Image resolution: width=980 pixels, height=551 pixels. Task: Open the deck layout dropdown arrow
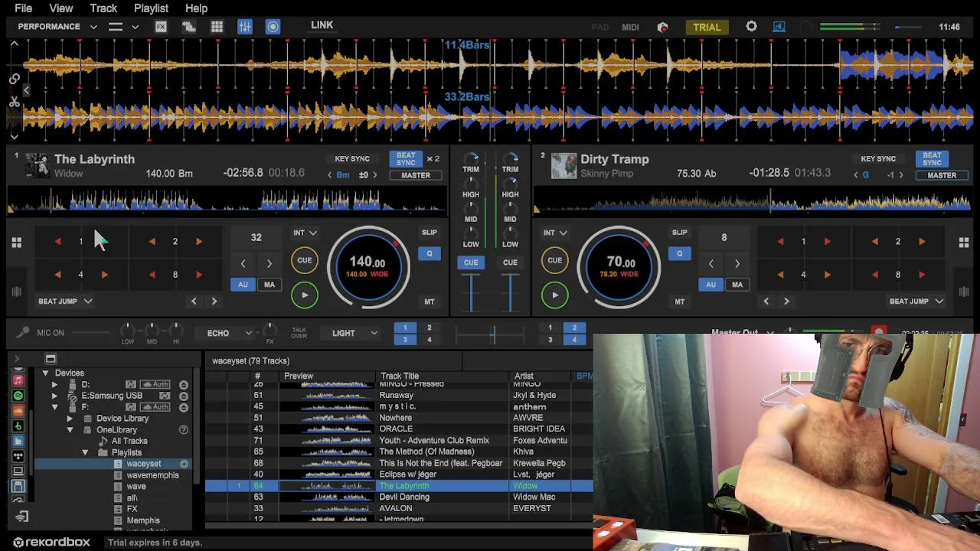[x=135, y=27]
